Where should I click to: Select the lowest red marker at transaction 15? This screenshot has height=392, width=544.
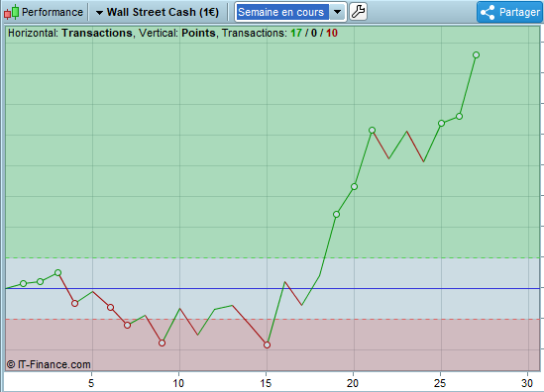click(267, 344)
